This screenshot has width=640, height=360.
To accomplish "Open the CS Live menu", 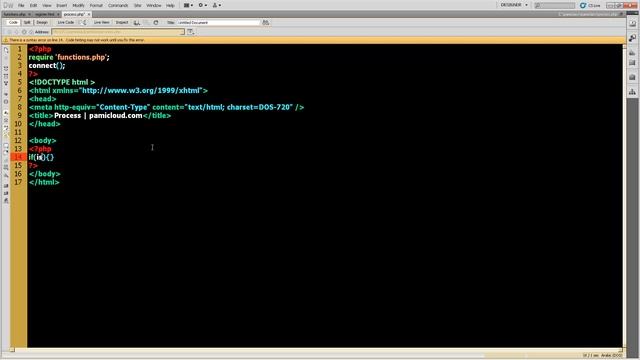I will [x=590, y=5].
